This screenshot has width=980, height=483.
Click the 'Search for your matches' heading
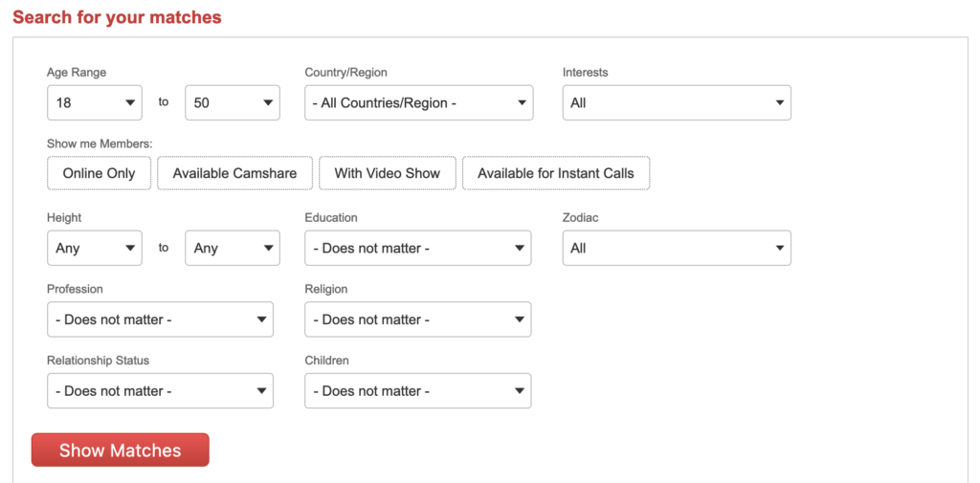[117, 17]
